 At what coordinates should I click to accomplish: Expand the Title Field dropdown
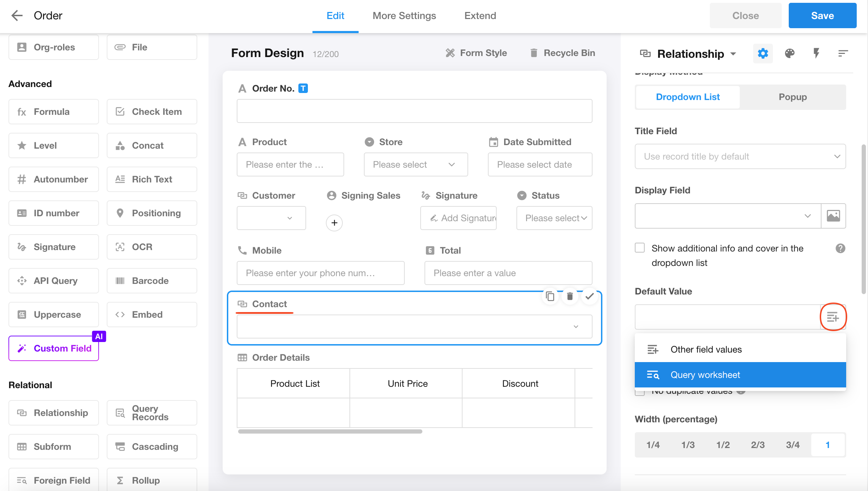click(740, 156)
